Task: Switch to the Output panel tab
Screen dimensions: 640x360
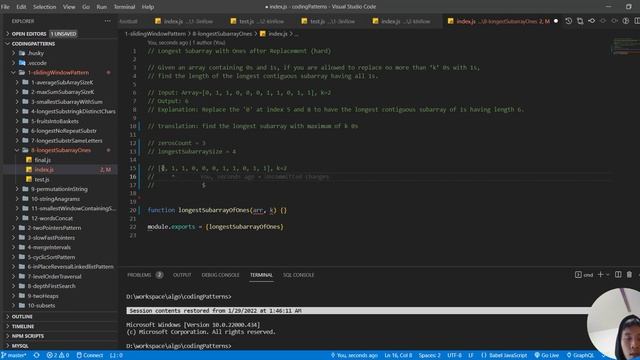Action: coord(182,275)
